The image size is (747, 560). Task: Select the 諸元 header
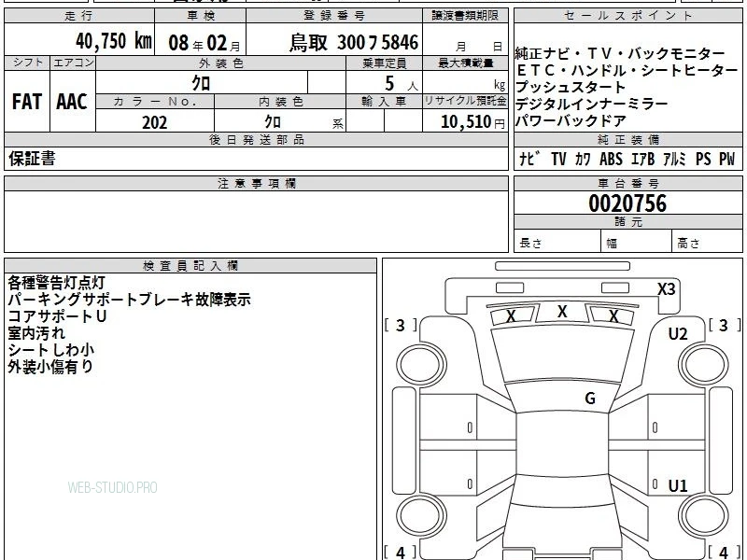coord(627,221)
